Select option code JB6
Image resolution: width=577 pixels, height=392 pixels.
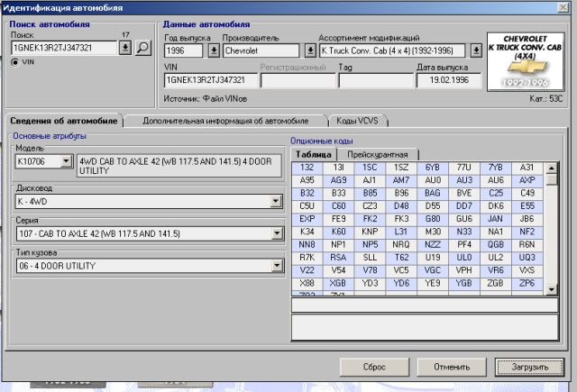[527, 219]
